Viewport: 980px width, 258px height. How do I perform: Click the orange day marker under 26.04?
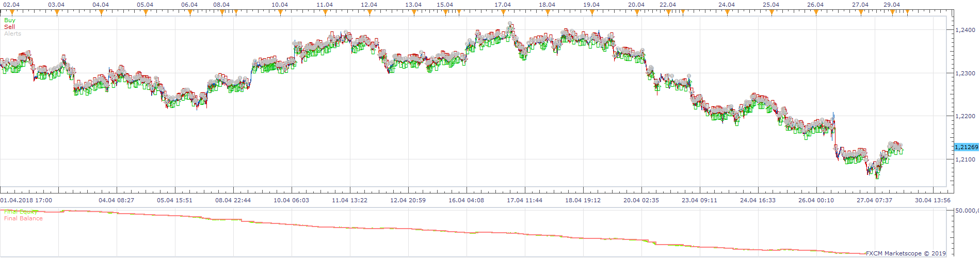[816, 13]
